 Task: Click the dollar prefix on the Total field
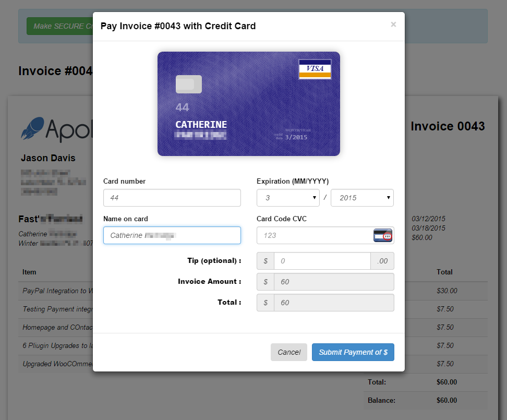point(265,303)
